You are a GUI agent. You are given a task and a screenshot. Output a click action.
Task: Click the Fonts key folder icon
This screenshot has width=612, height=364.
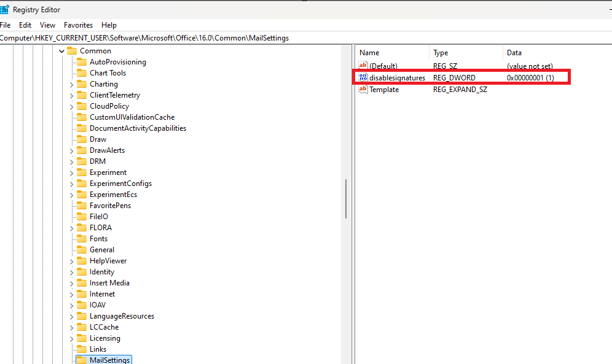[x=82, y=238]
